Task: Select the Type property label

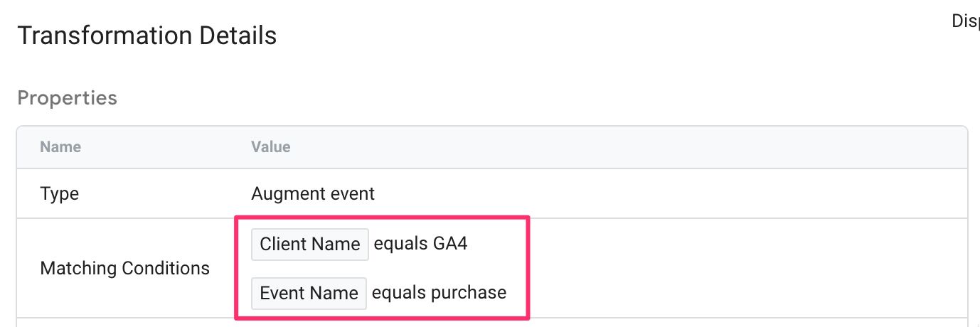Action: tap(59, 193)
